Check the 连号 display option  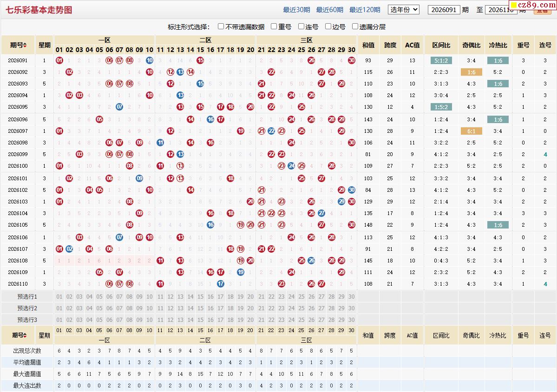301,26
